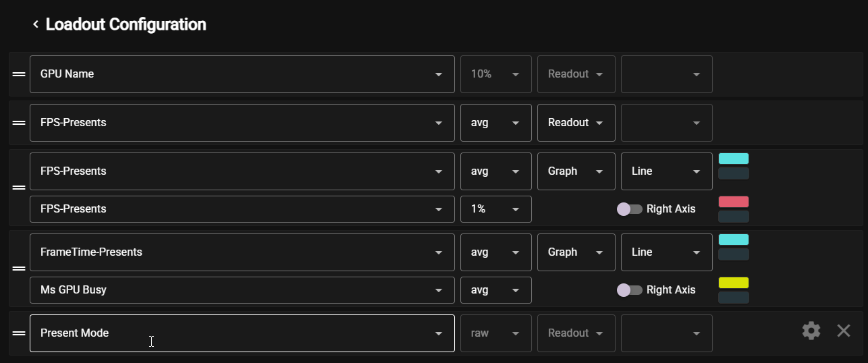Click the Present Mode metric field

[242, 333]
